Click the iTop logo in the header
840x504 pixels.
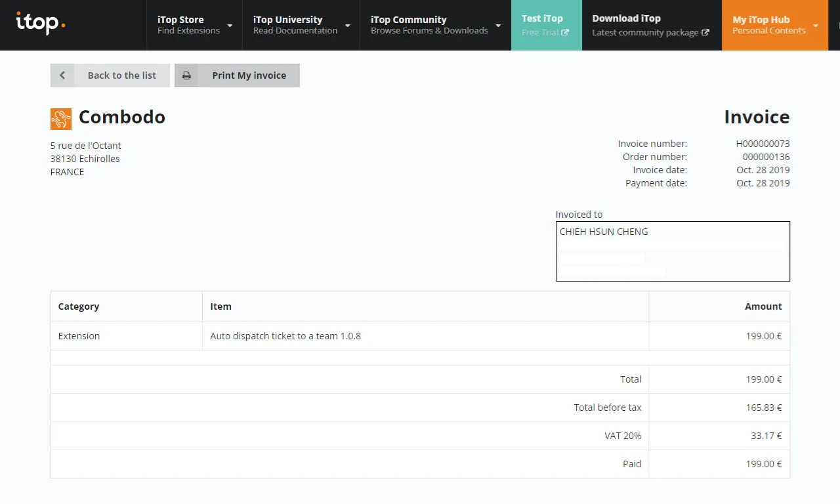pos(41,24)
